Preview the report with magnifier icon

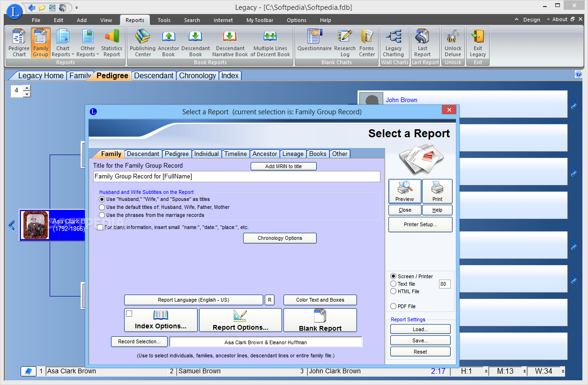point(405,191)
